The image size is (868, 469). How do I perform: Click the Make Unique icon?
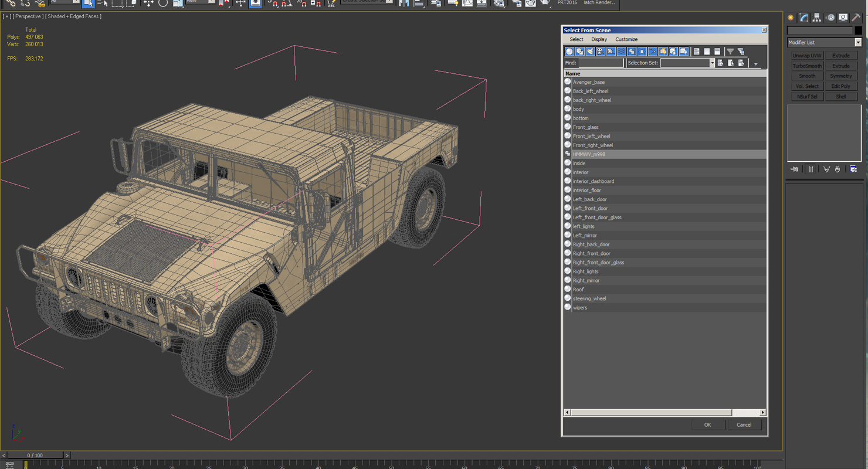[826, 169]
